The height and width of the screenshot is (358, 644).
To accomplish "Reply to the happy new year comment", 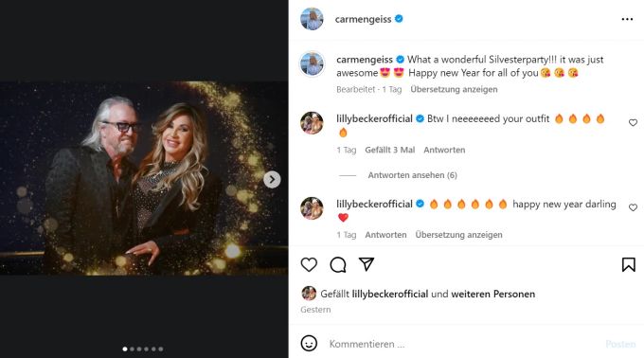I will [x=385, y=235].
